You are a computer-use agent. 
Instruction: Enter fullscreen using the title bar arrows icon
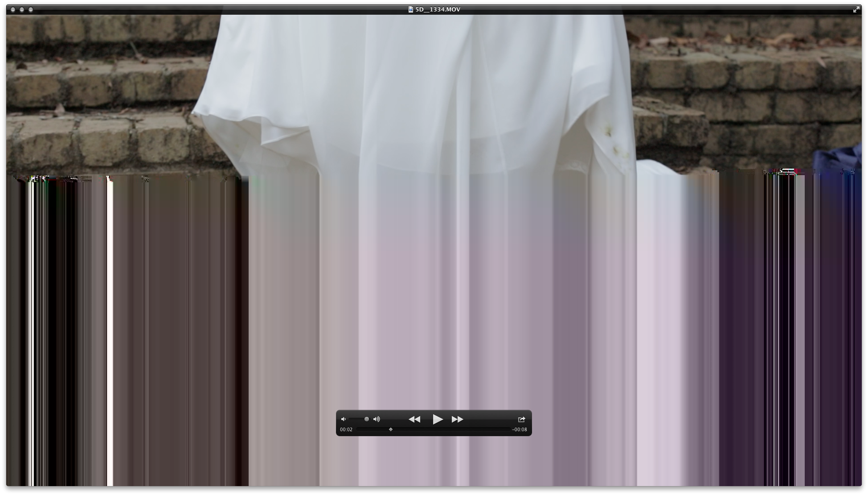click(x=856, y=9)
